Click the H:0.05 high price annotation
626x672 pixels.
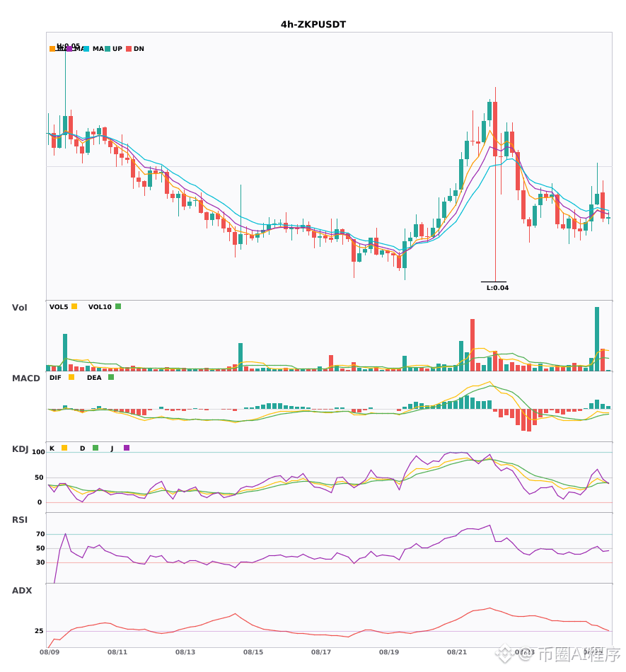69,46
